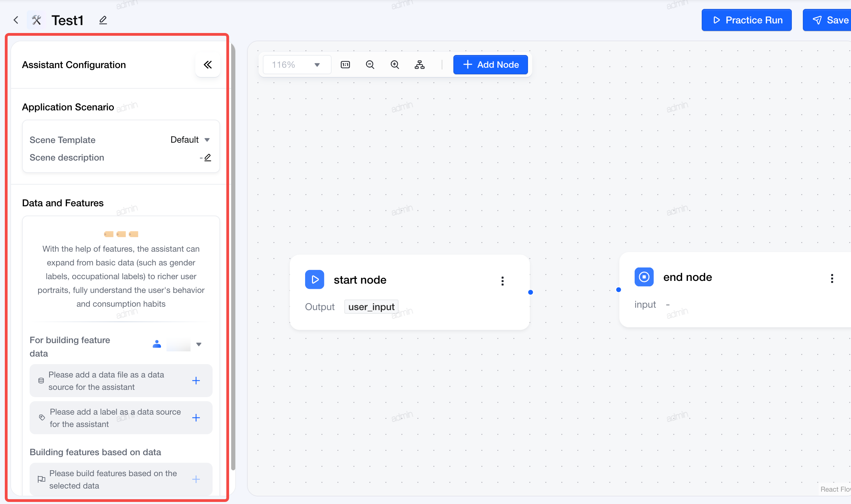
Task: Add a label data source with plus
Action: tap(196, 418)
